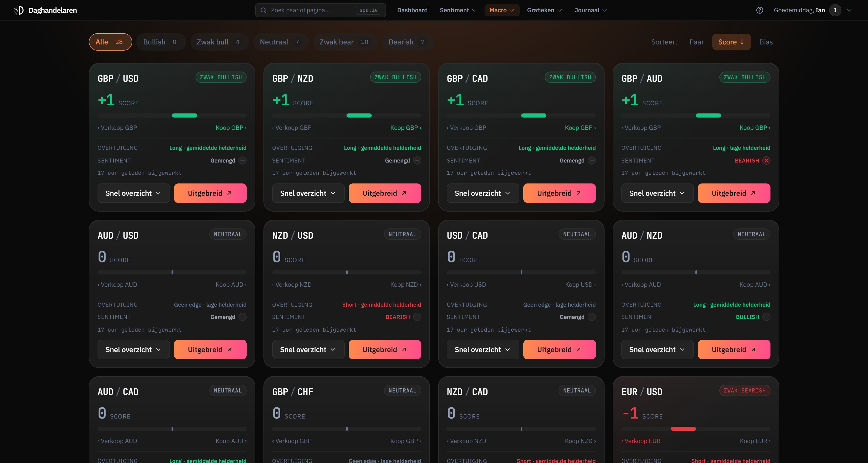Image resolution: width=868 pixels, height=463 pixels.
Task: Open Uitgebreid view for GBP / USD
Action: click(x=210, y=193)
